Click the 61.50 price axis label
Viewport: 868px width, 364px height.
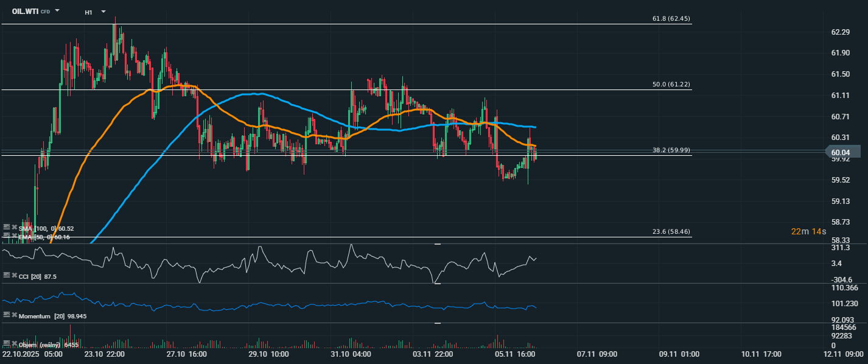click(x=840, y=74)
